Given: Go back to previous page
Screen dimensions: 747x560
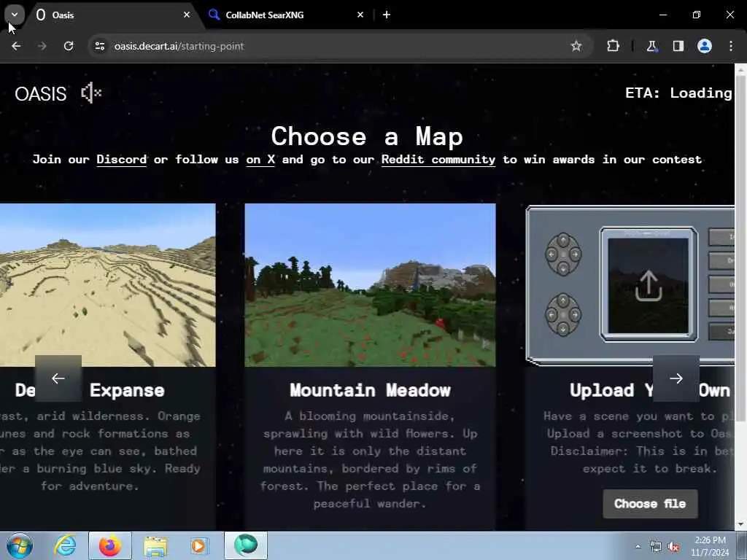Looking at the screenshot, I should 16,46.
